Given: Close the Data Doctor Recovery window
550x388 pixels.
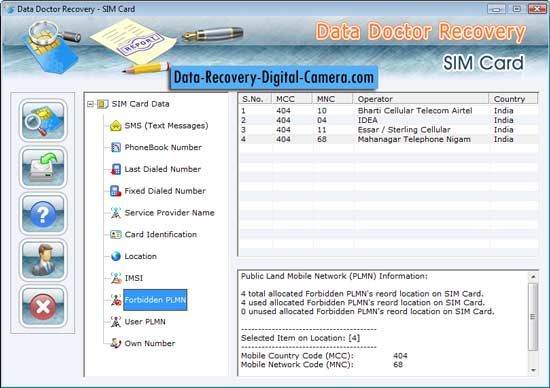Looking at the screenshot, I should click(537, 9).
